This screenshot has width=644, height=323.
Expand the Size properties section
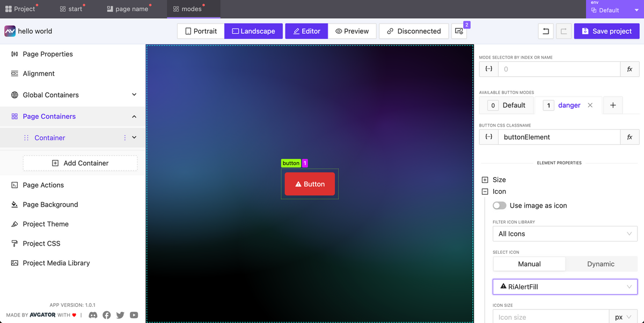(485, 180)
